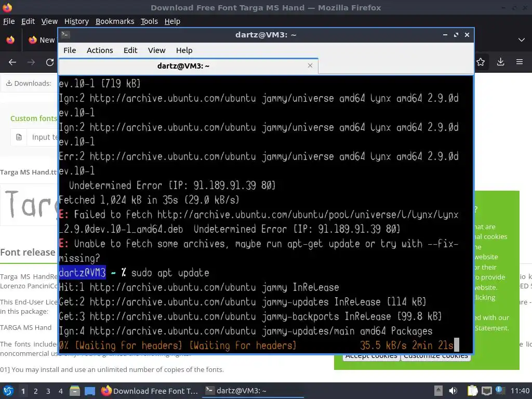The width and height of the screenshot is (532, 399).
Task: Switch to workspace 4
Action: 61,391
